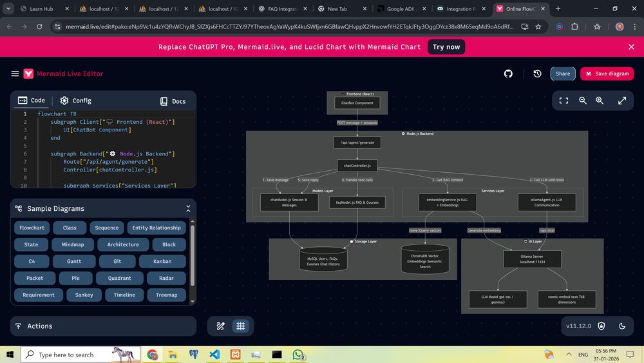The height and width of the screenshot is (363, 644).
Task: Switch to the Config tab
Action: (75, 101)
